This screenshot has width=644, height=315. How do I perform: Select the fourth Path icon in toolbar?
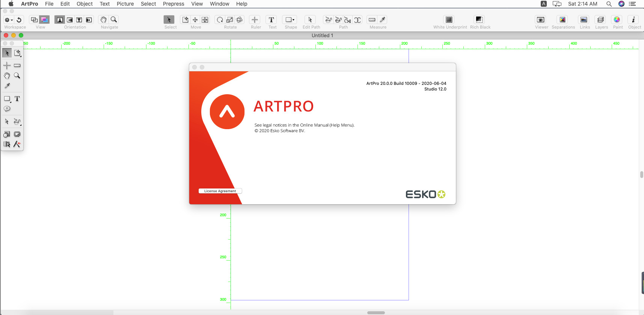click(357, 20)
